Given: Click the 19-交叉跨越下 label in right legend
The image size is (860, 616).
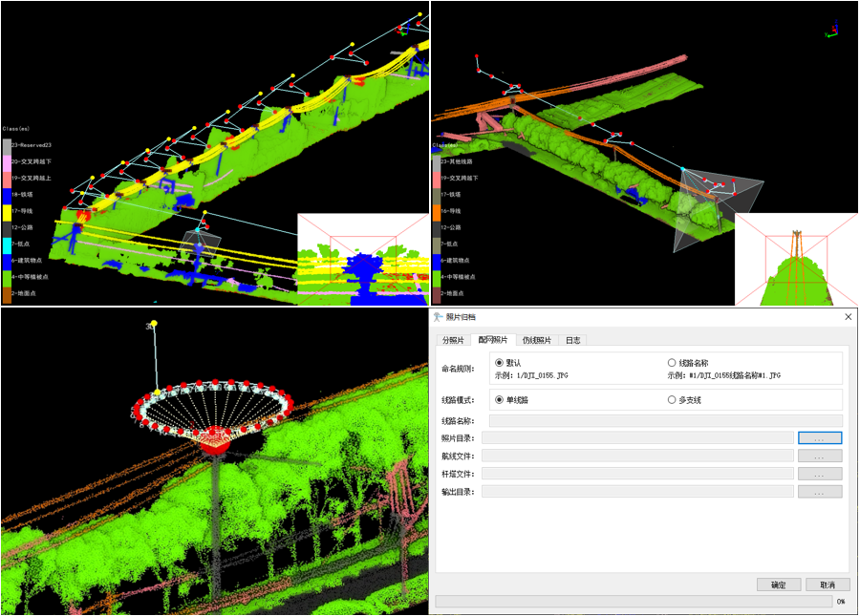Looking at the screenshot, I should 460,178.
